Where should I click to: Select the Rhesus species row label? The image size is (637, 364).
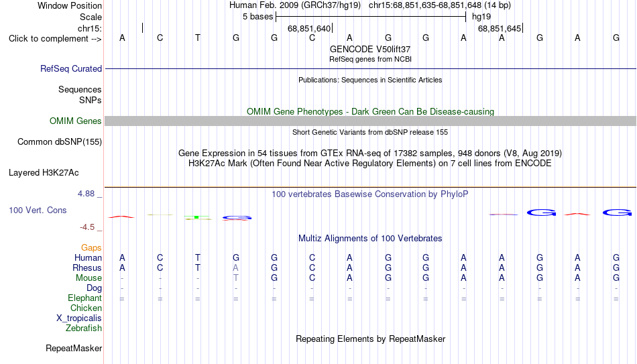[87, 267]
